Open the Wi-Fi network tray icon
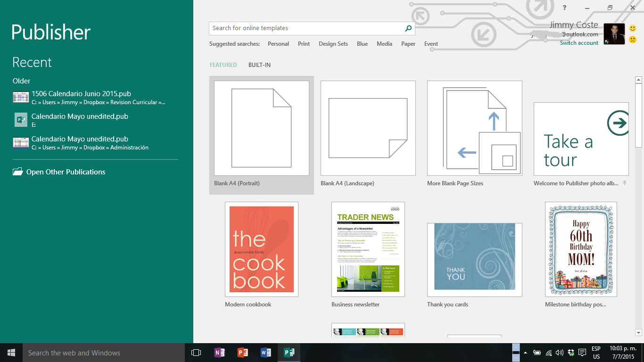 (x=548, y=353)
